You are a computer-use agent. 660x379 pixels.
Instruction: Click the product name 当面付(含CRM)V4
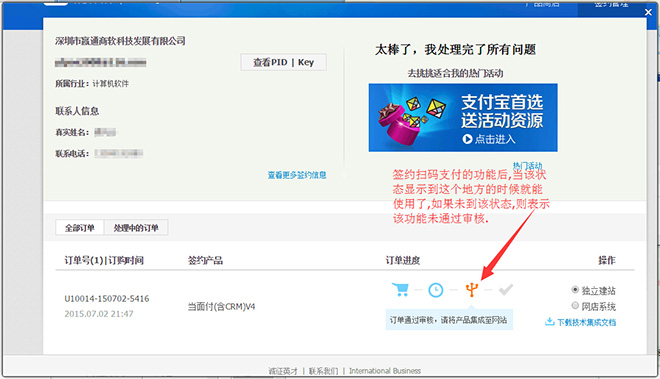coord(221,307)
